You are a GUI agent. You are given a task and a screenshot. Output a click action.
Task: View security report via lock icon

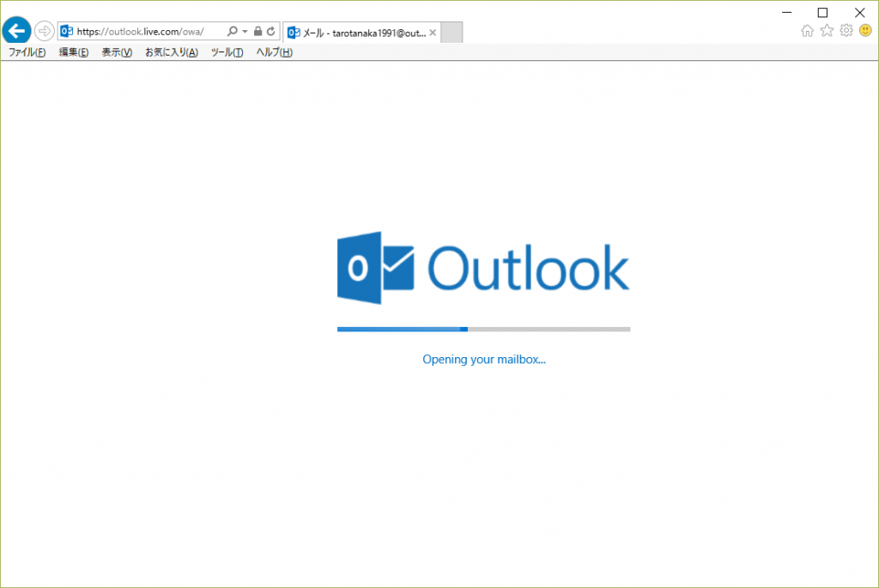(x=258, y=32)
